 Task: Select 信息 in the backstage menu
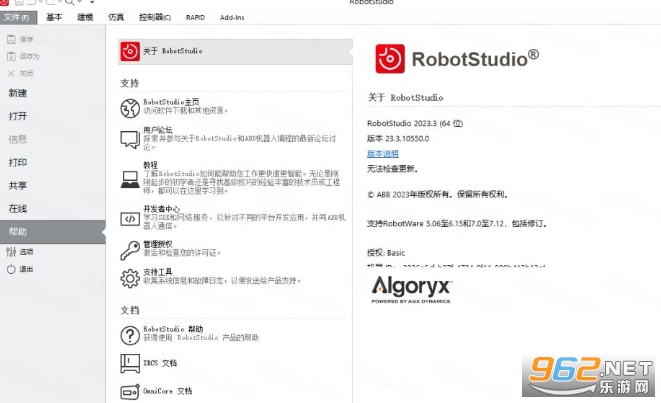pos(18,139)
